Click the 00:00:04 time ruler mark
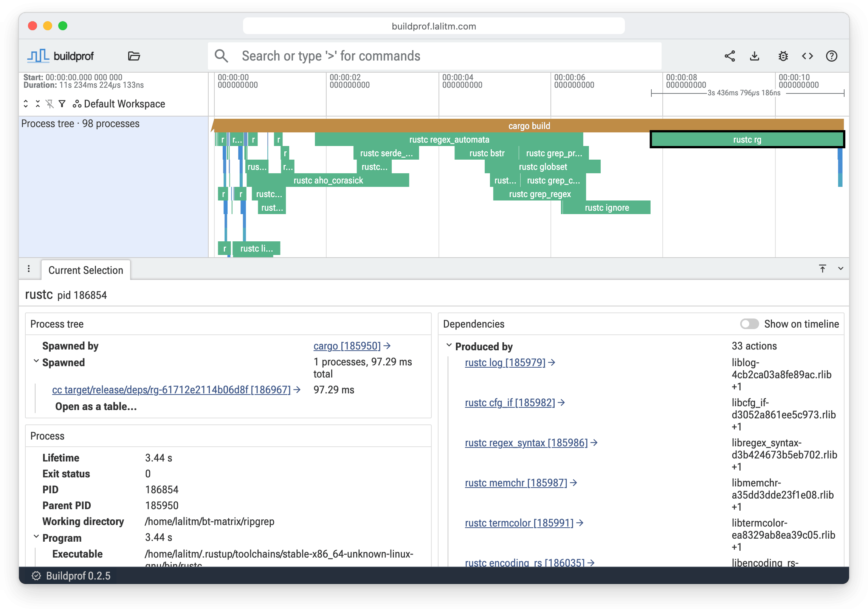 coord(462,81)
